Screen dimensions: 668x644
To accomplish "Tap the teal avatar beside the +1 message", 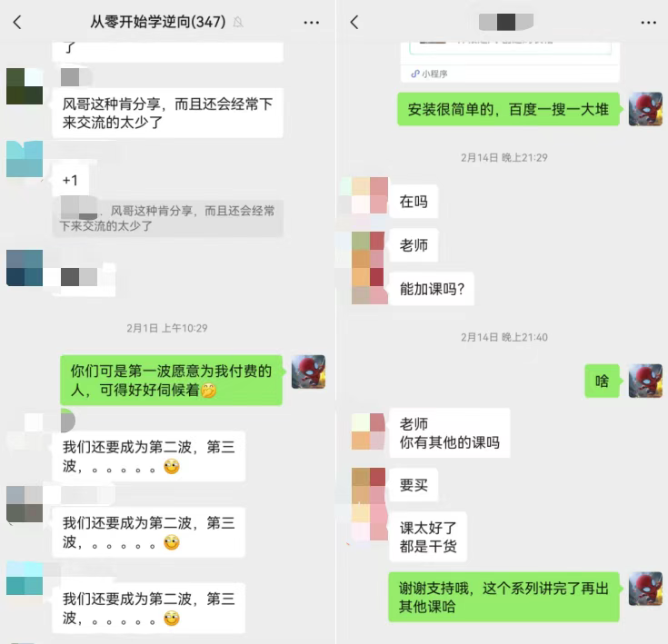I will click(x=25, y=159).
